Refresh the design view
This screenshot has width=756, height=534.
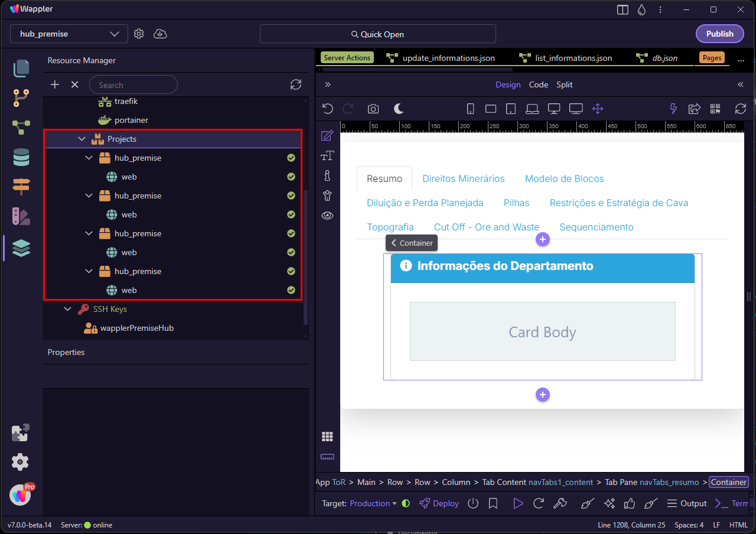[741, 109]
